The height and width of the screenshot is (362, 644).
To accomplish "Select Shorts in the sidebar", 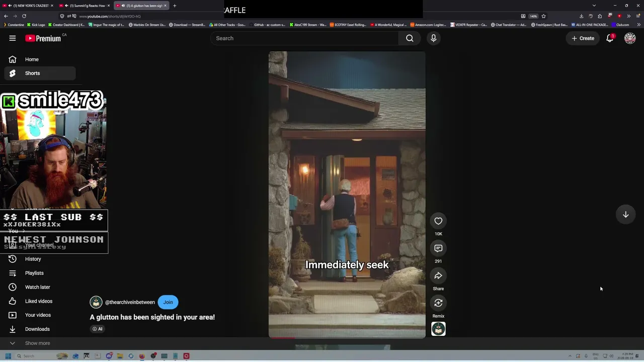I will (x=40, y=73).
